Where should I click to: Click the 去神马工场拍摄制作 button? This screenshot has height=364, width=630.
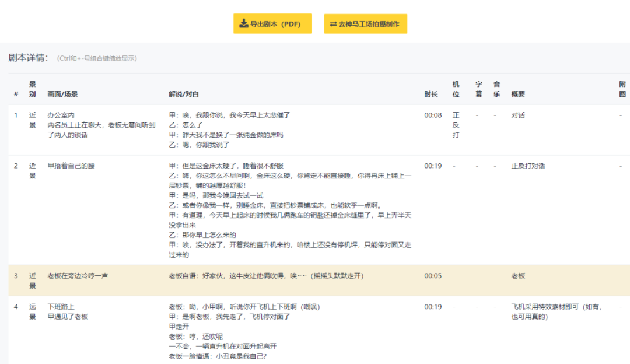(365, 24)
